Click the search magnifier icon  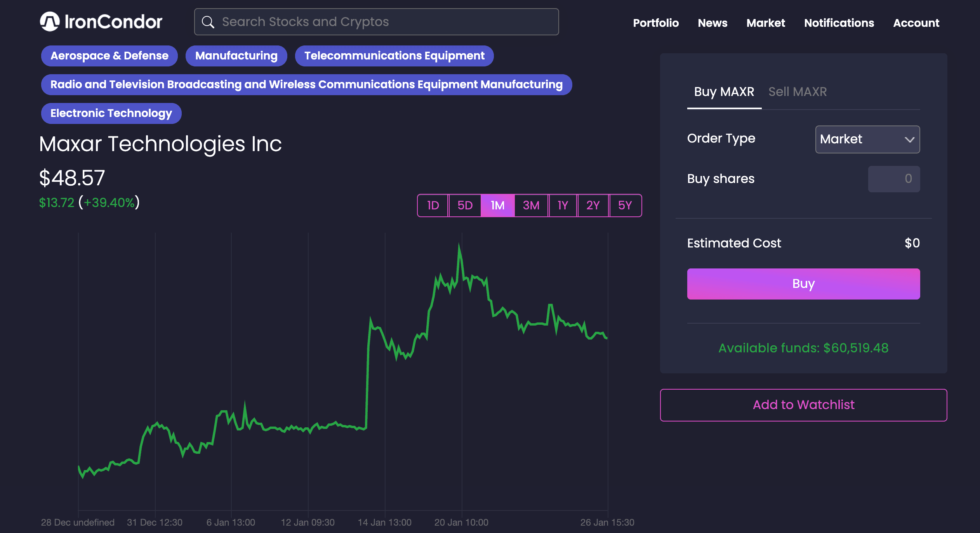[208, 22]
